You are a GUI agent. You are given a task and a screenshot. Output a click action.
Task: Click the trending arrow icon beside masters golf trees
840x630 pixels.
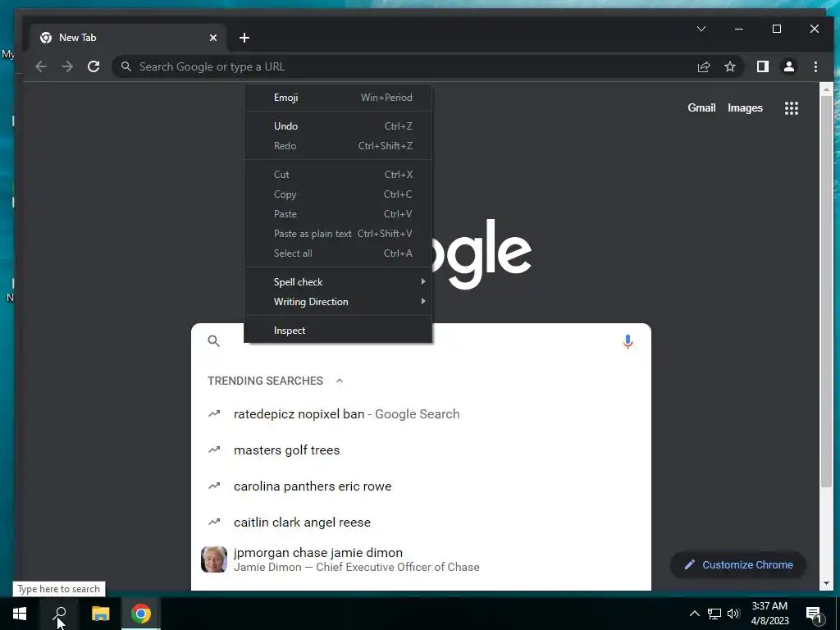[x=214, y=450]
